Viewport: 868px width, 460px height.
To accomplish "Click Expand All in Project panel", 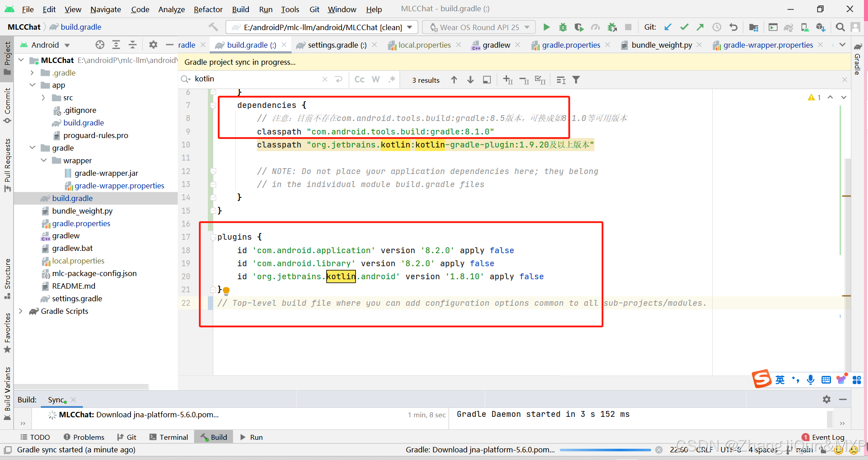I will click(x=116, y=45).
